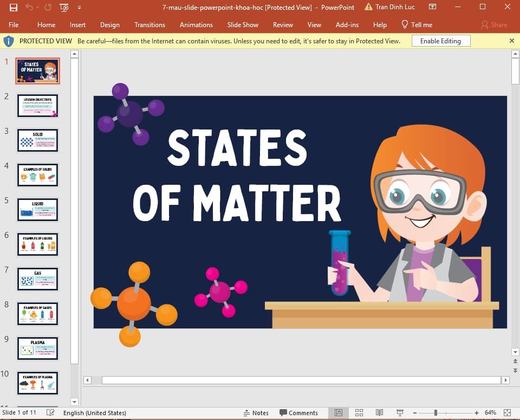
Task: Switch to Reading View icon
Action: tap(379, 413)
